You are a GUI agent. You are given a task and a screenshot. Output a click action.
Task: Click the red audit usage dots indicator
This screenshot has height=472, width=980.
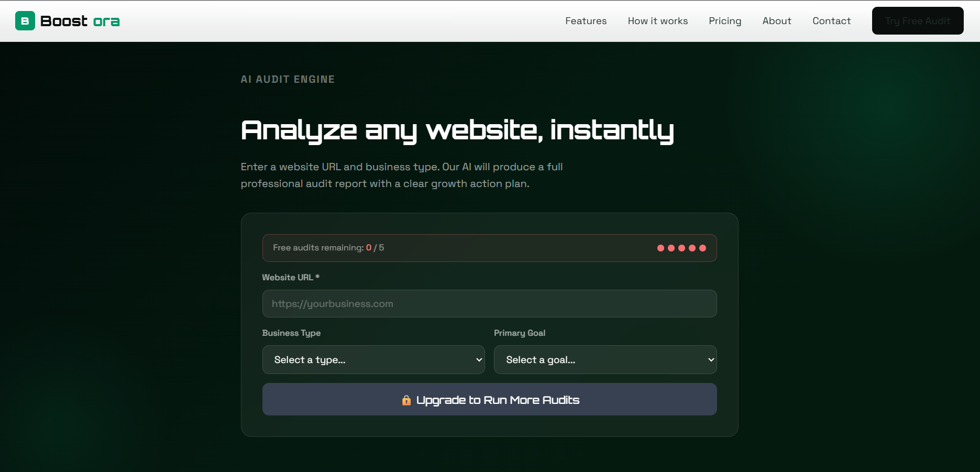coord(681,248)
